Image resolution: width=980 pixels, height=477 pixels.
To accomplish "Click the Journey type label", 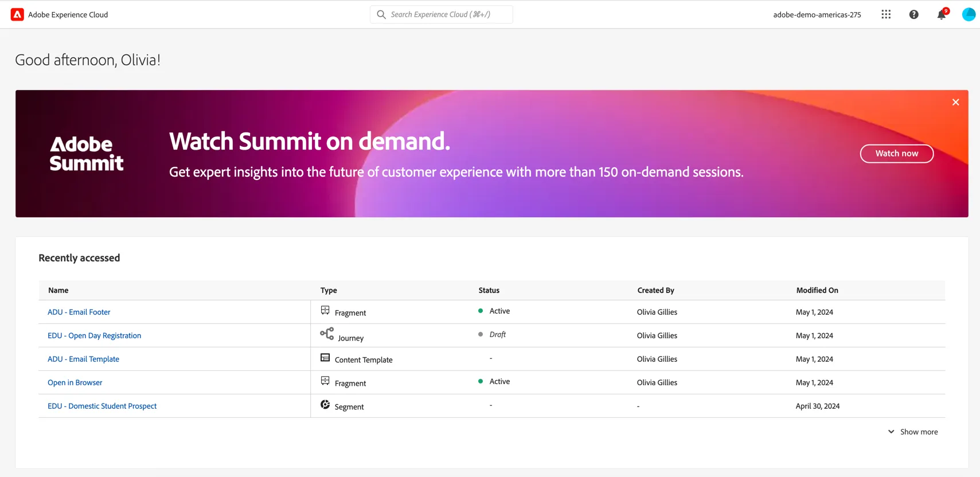I will (x=351, y=338).
